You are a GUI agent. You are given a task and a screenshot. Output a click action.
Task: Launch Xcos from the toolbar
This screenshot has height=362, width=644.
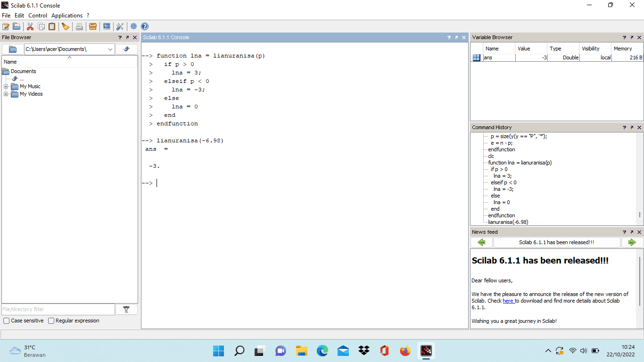pos(107,26)
